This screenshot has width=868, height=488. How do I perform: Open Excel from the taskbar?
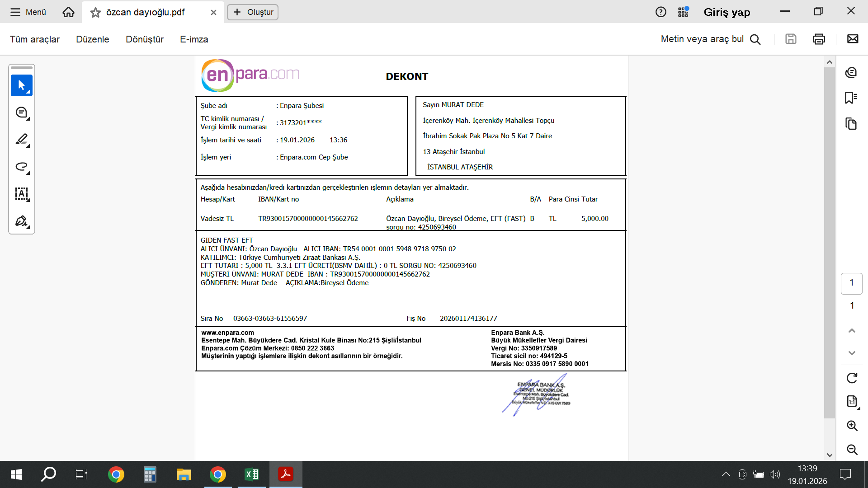click(x=252, y=474)
